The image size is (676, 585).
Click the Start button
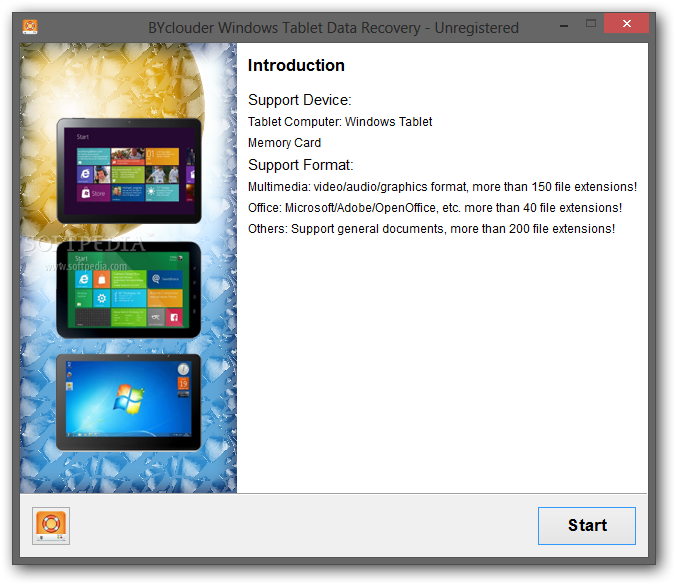coord(586,526)
